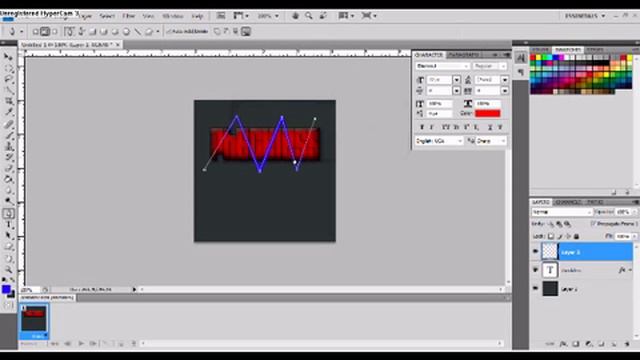Open the Filter menu

tap(129, 16)
